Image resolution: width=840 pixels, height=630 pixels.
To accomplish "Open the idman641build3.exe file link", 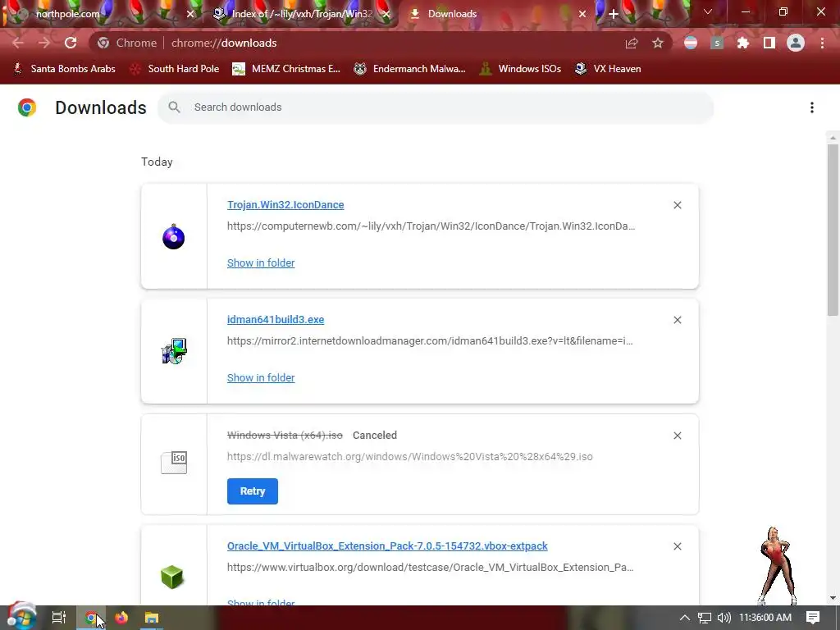I will [x=276, y=319].
